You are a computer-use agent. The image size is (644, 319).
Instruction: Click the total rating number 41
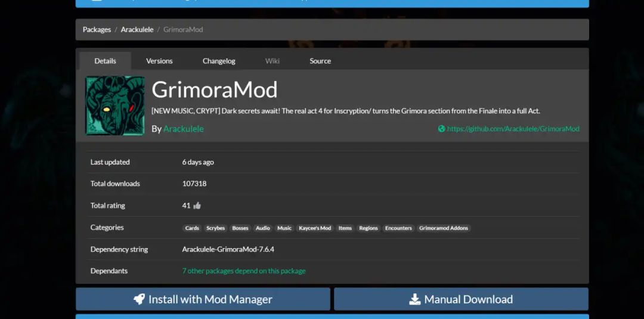187,206
